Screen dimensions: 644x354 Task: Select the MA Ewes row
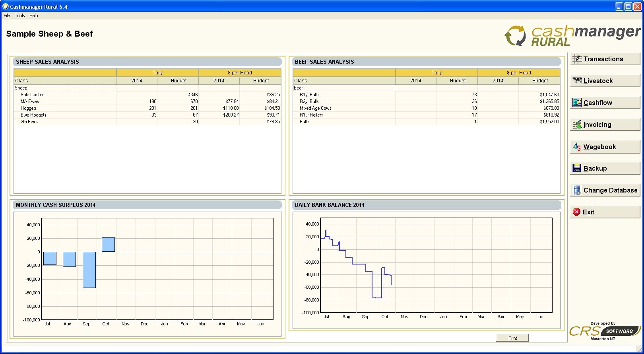147,101
